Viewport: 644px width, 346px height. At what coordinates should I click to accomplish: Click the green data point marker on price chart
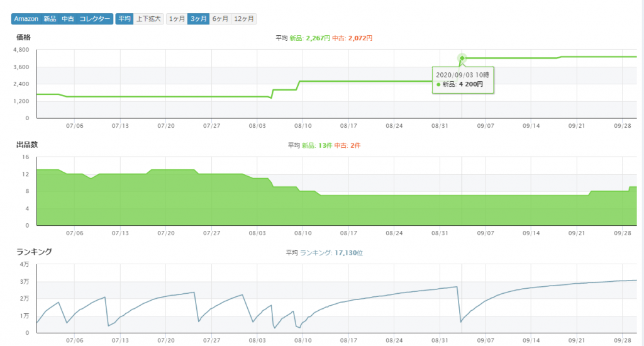pos(462,59)
